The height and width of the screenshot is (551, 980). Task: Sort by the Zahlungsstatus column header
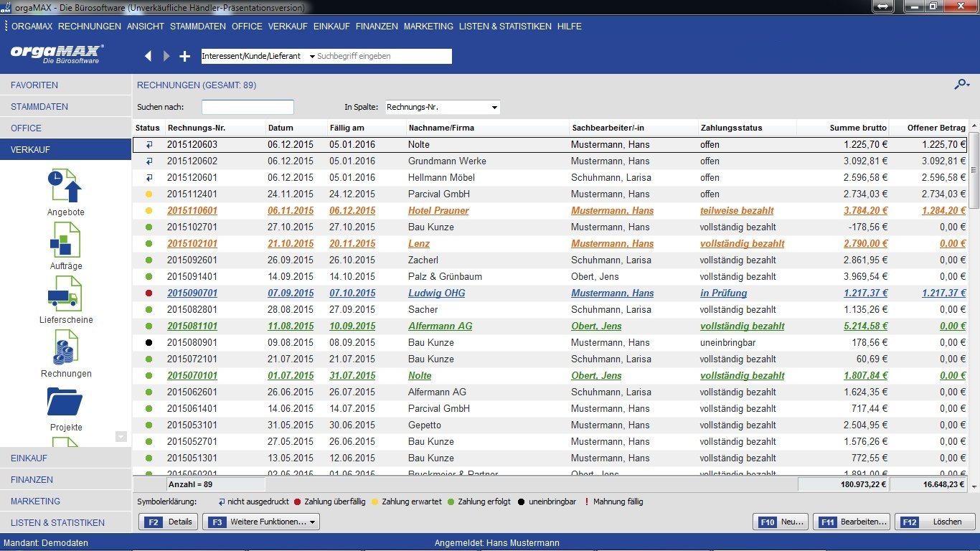tap(747, 128)
